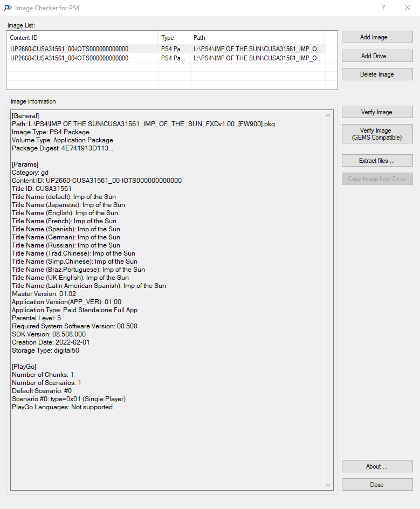Click the Image Type: PS4 Package line

click(x=51, y=132)
